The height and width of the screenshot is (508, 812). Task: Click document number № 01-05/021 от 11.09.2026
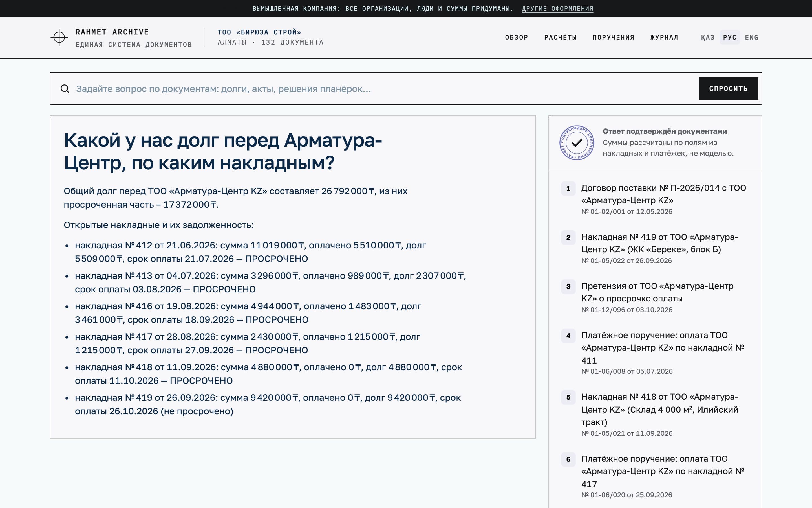pyautogui.click(x=627, y=433)
